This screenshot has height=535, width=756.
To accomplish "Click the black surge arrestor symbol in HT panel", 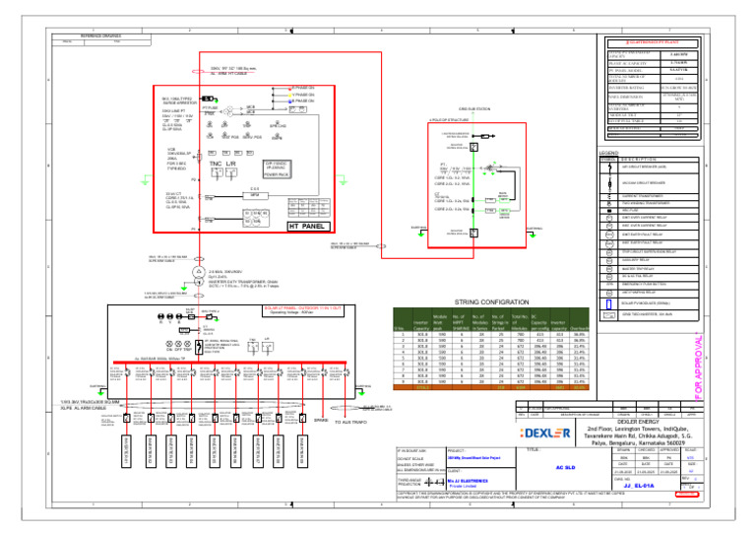I will [x=208, y=99].
